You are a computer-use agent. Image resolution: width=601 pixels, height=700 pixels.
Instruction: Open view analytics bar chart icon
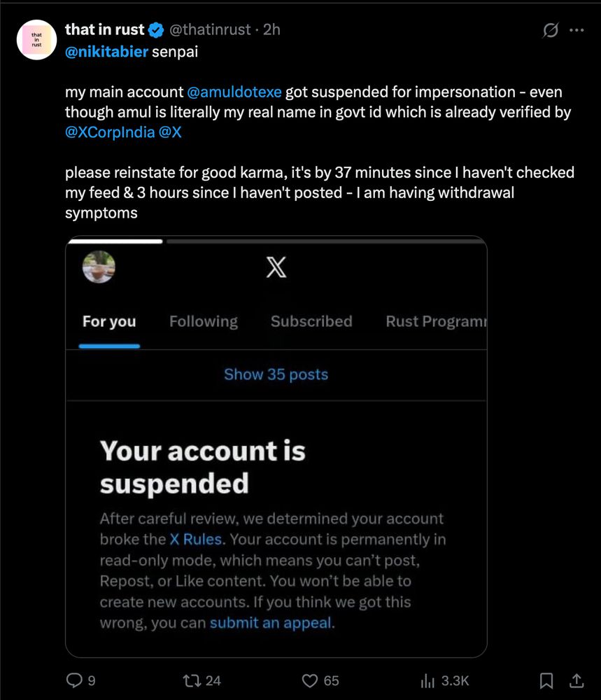click(427, 680)
